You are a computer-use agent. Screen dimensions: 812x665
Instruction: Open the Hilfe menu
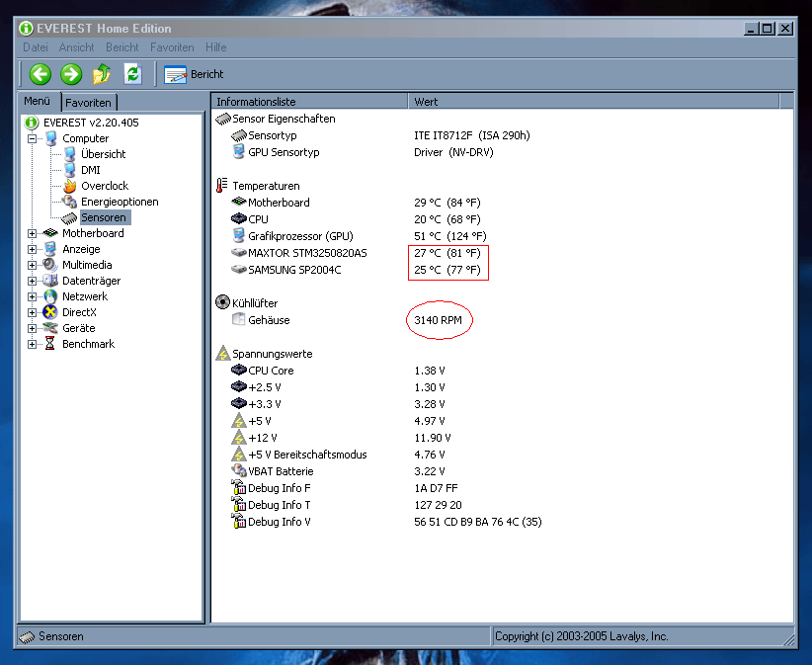[x=216, y=47]
